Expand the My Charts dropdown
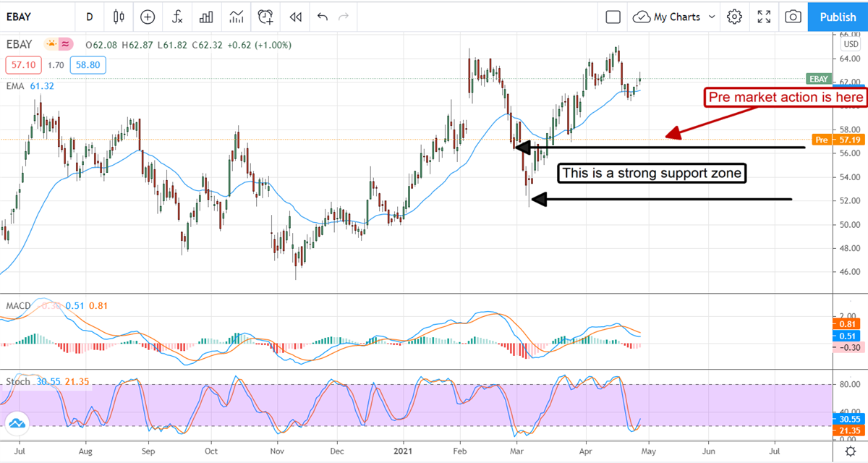Viewport: 868px width, 463px height. click(x=673, y=17)
